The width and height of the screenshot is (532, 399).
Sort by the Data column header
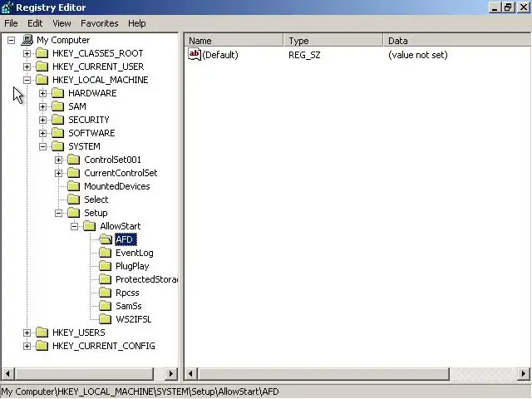coord(457,41)
